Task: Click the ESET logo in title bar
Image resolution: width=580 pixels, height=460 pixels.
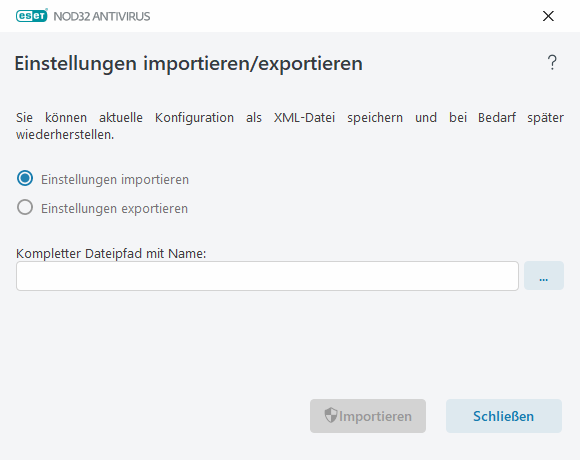Action: tap(32, 16)
